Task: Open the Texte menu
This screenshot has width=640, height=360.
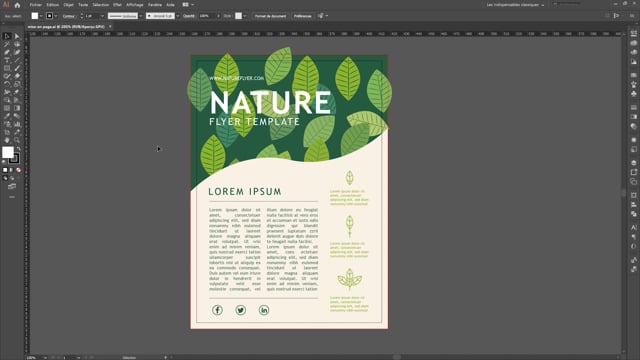Action: [83, 5]
